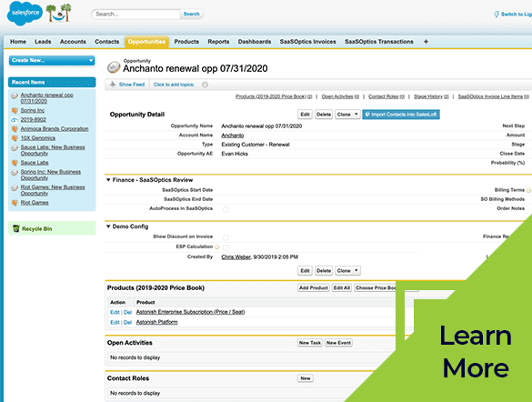Go to the Contacts tab
The image size is (532, 402).
click(x=107, y=42)
